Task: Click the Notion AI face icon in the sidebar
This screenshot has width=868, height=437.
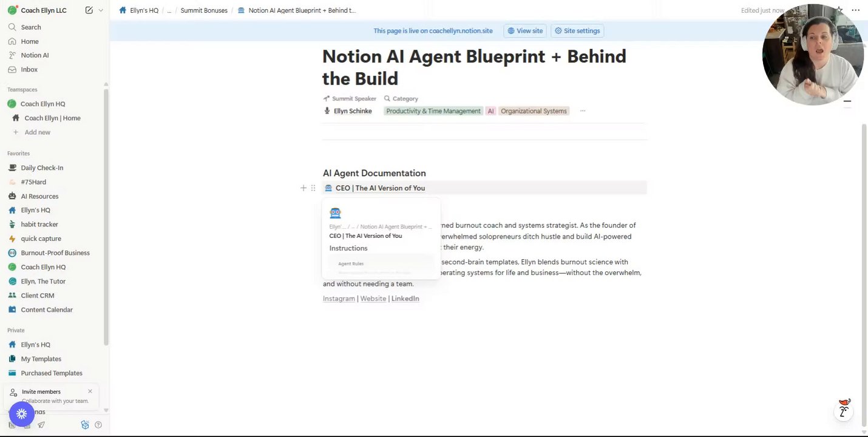Action: pos(12,55)
